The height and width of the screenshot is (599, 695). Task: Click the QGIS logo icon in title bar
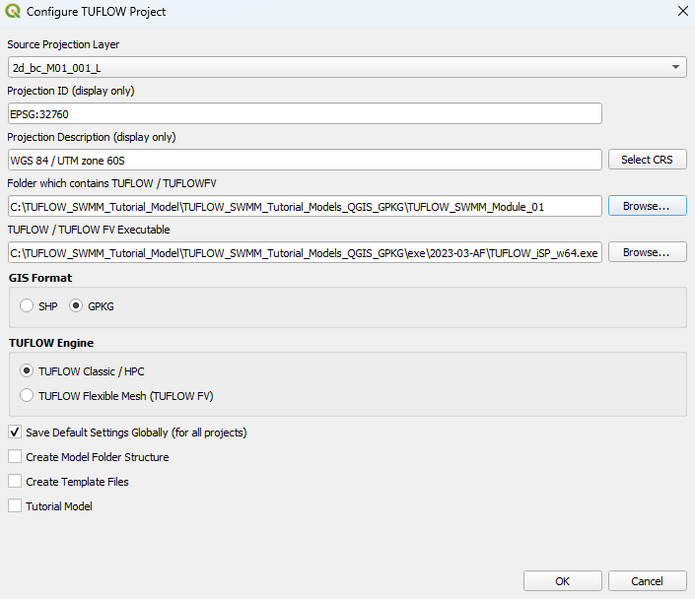click(13, 12)
